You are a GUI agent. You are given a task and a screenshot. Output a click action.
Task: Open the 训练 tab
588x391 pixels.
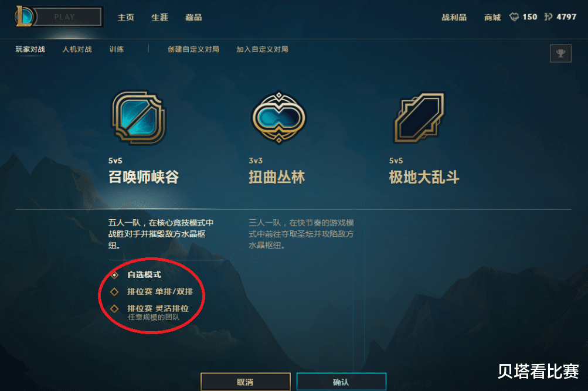tap(116, 49)
